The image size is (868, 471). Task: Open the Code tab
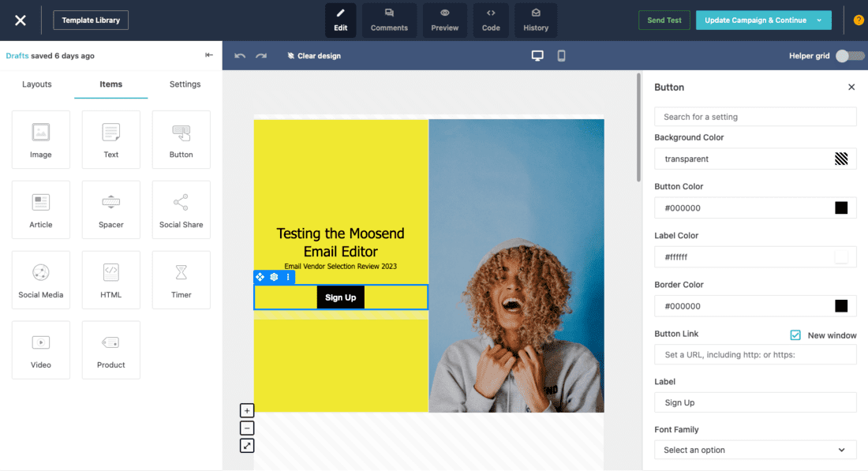pos(491,21)
